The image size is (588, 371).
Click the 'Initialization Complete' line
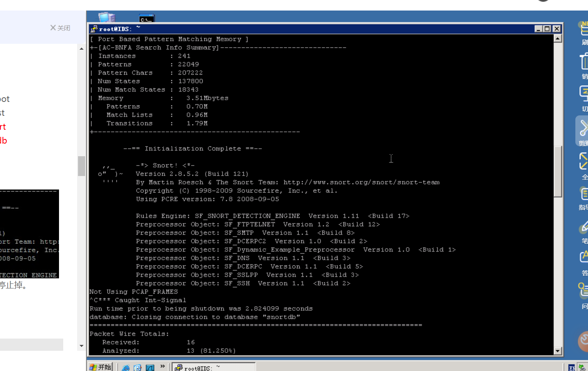[x=193, y=149]
